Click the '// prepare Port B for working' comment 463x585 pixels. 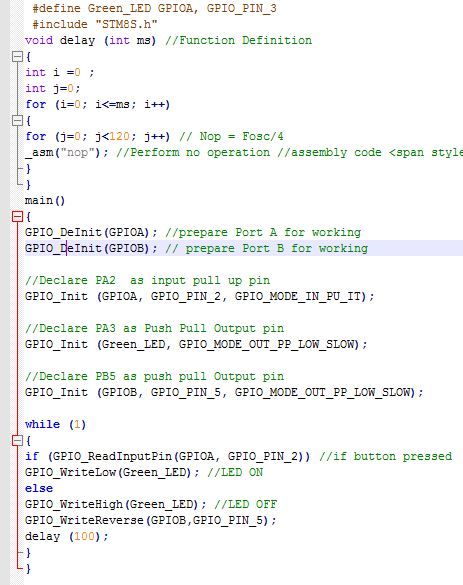(267, 248)
